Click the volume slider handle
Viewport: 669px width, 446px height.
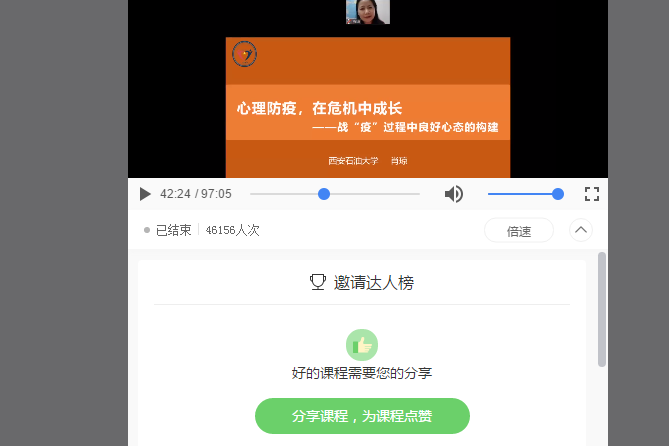[558, 194]
